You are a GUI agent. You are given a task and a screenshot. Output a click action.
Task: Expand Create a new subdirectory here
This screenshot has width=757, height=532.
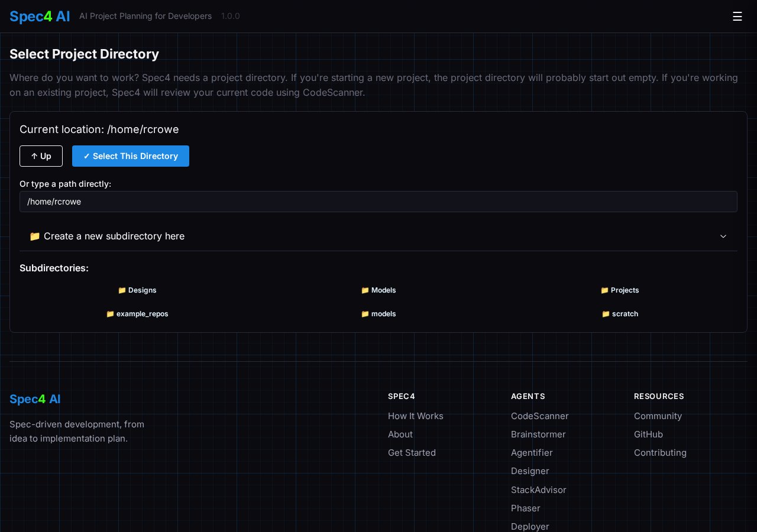click(x=378, y=236)
